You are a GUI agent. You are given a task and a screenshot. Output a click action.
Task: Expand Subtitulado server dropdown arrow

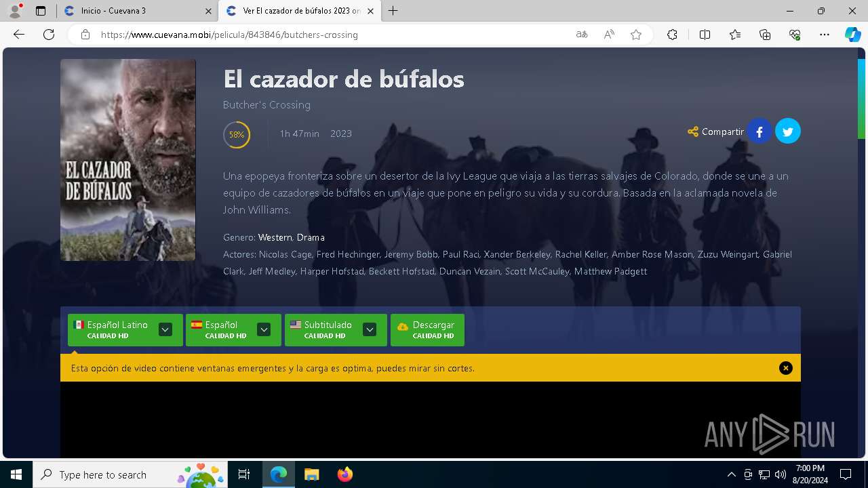coord(370,329)
